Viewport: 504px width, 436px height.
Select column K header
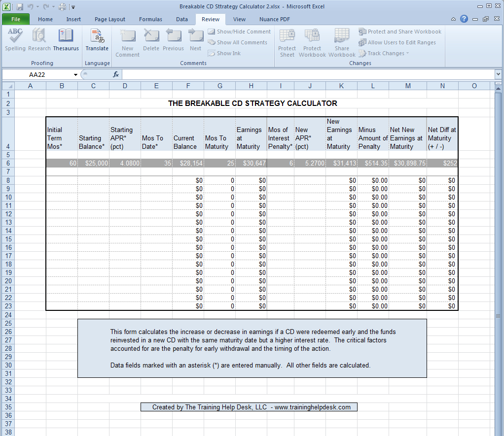(341, 86)
